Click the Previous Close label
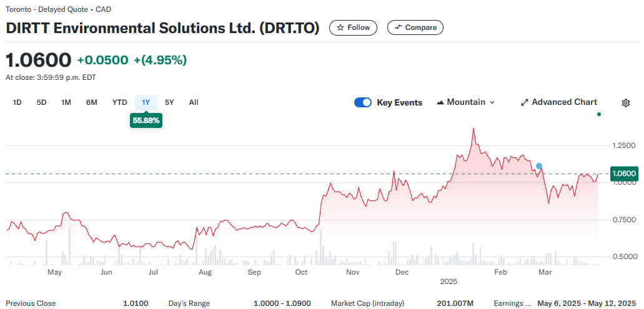The height and width of the screenshot is (309, 644). 31,303
